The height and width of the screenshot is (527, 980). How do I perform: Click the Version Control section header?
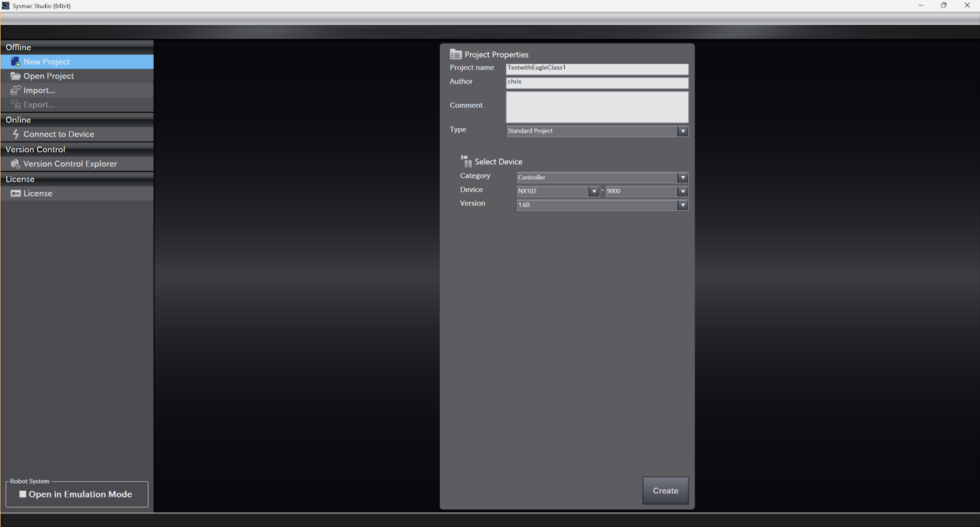tap(77, 150)
